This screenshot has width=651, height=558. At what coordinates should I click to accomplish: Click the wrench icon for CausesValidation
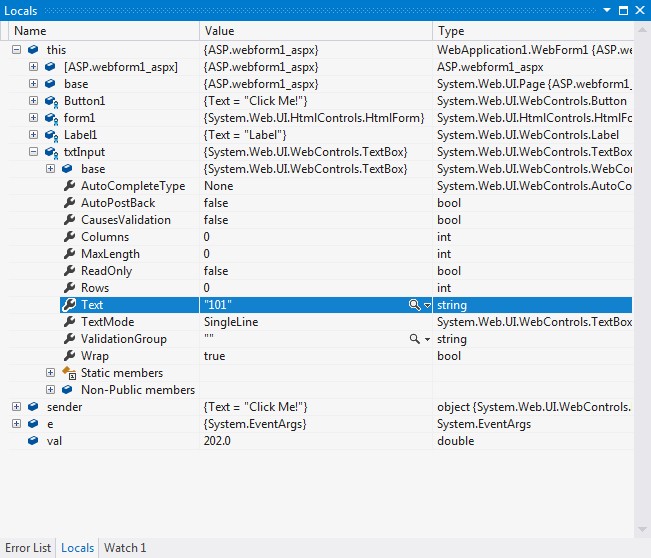pos(69,220)
